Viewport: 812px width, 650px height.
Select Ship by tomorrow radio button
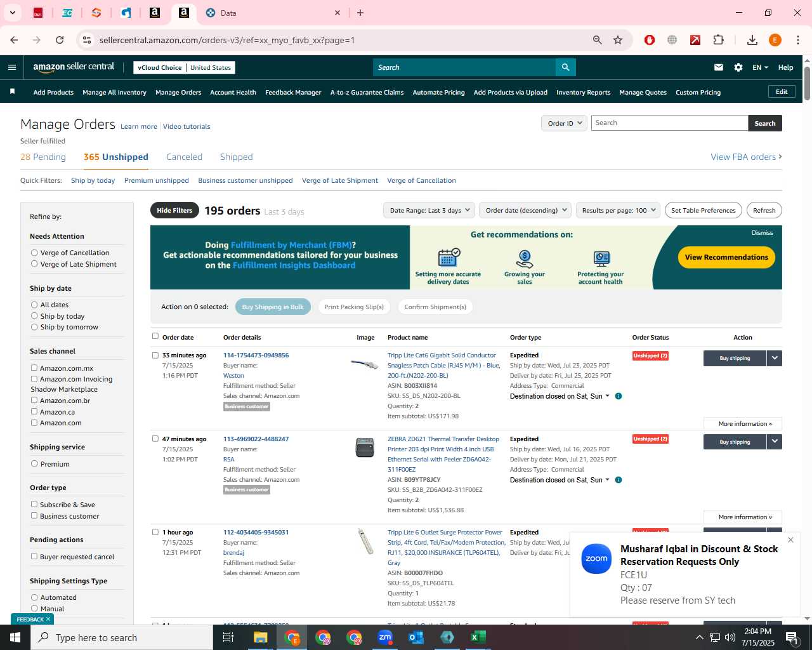click(x=34, y=327)
